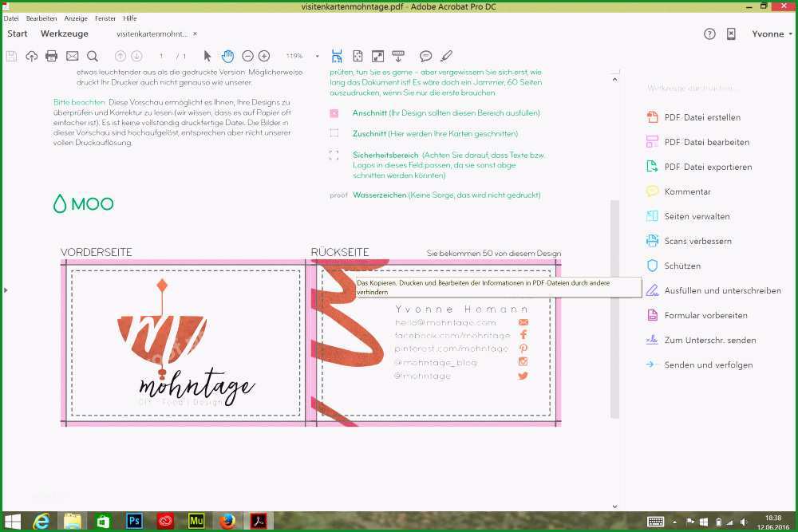Image resolution: width=798 pixels, height=532 pixels.
Task: Click the email envelope icon
Action: pyautogui.click(x=73, y=56)
